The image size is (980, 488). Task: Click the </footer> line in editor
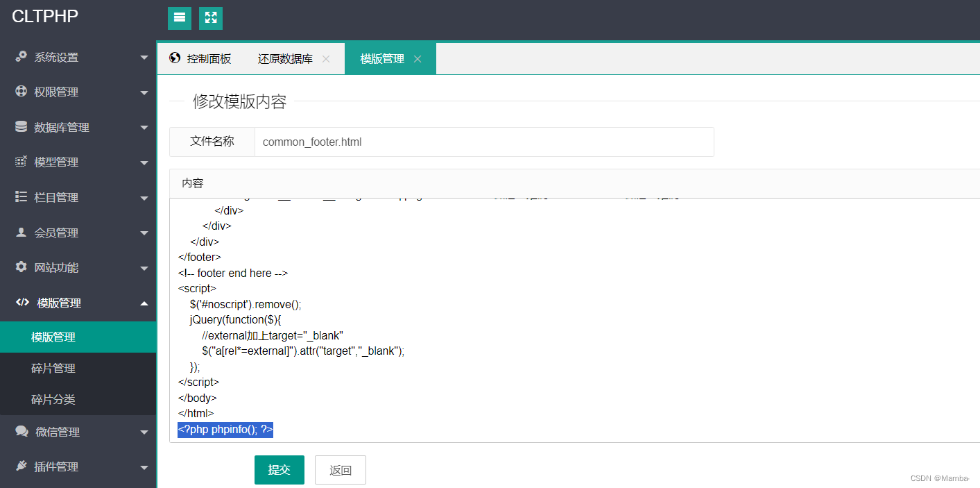coord(200,257)
